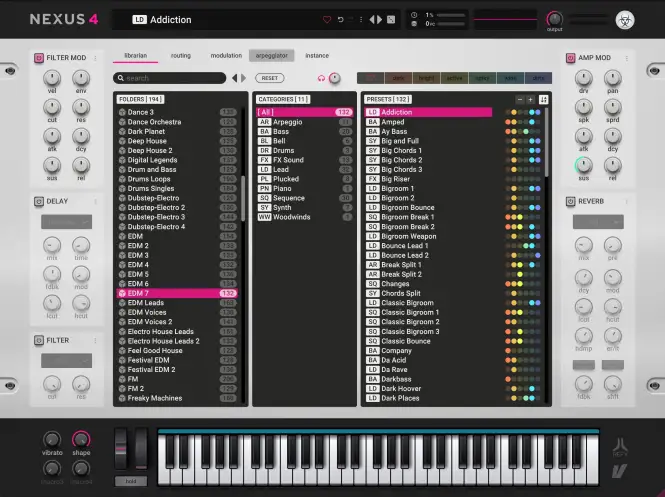Click the resize window icon in the header
Image resolution: width=665 pixels, height=497 pixels.
point(391,20)
